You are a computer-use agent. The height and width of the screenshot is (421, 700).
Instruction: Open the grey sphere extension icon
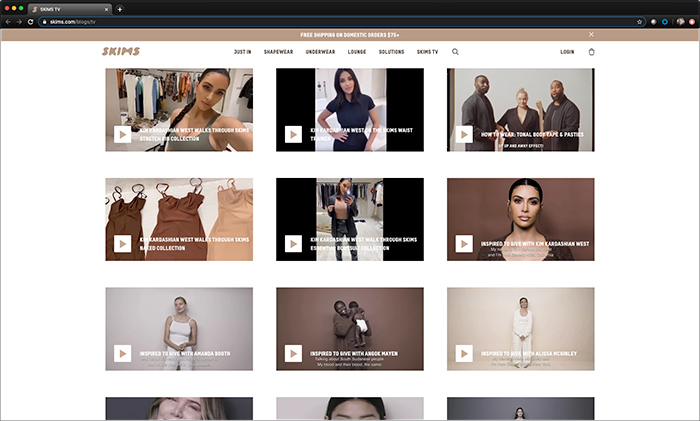654,21
